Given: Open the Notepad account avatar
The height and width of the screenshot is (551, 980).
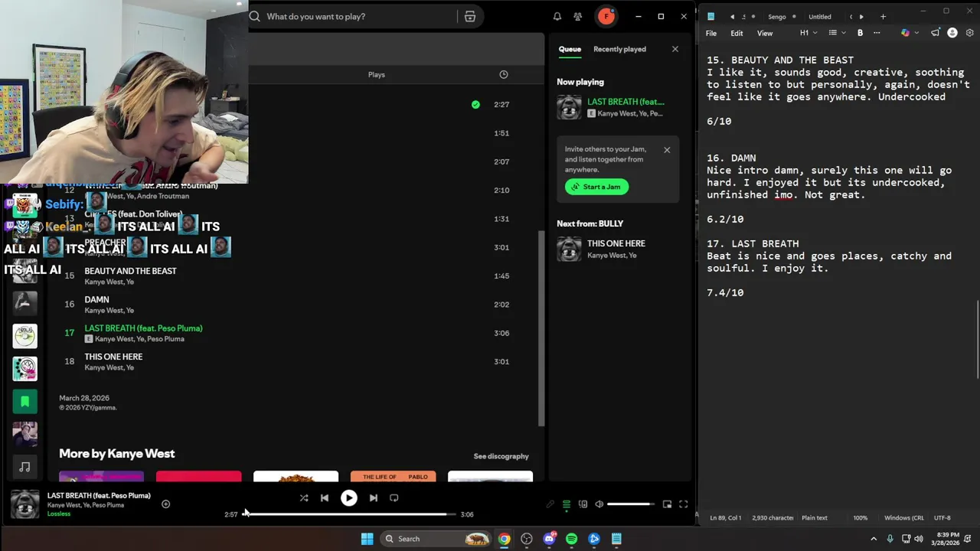Looking at the screenshot, I should click(952, 33).
